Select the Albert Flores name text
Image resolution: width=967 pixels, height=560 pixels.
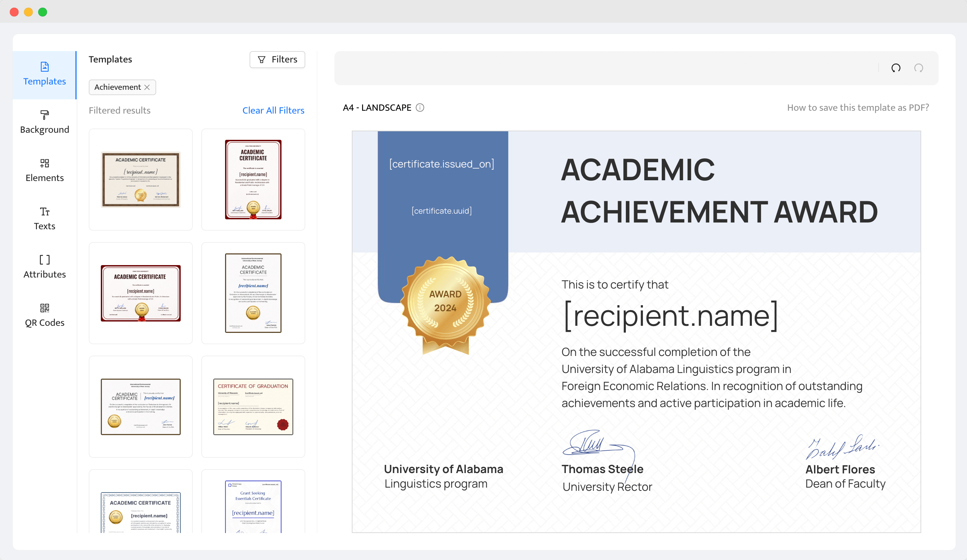(840, 470)
